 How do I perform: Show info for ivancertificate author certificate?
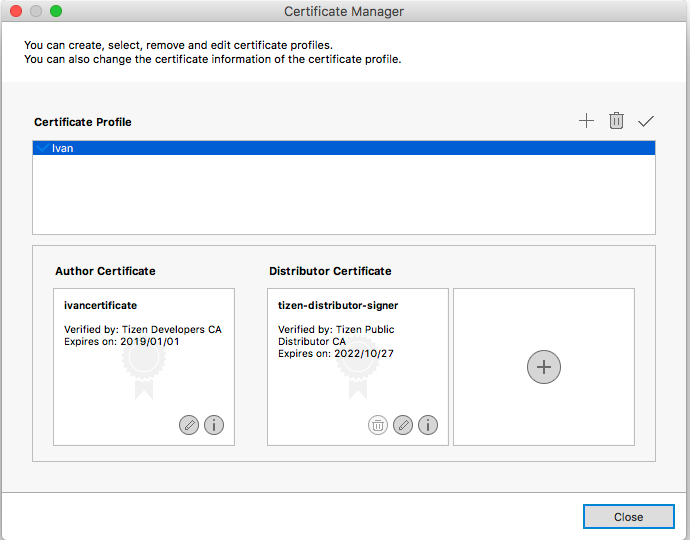(x=214, y=425)
